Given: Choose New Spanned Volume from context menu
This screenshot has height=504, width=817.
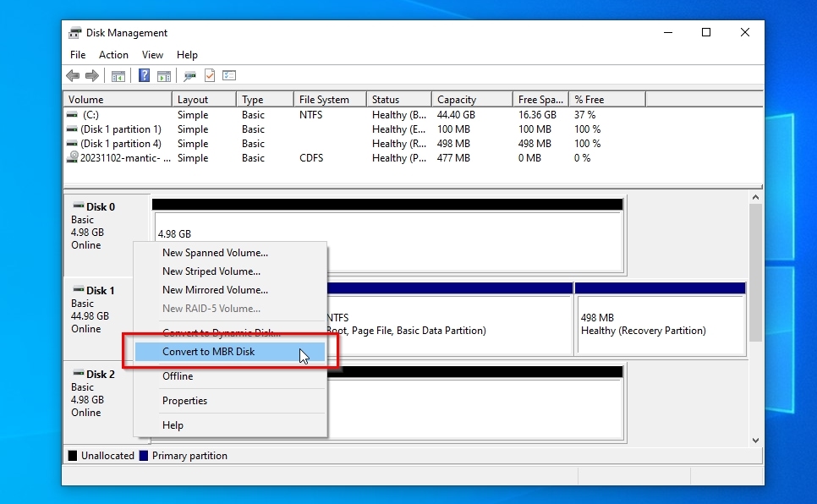Looking at the screenshot, I should click(x=215, y=253).
